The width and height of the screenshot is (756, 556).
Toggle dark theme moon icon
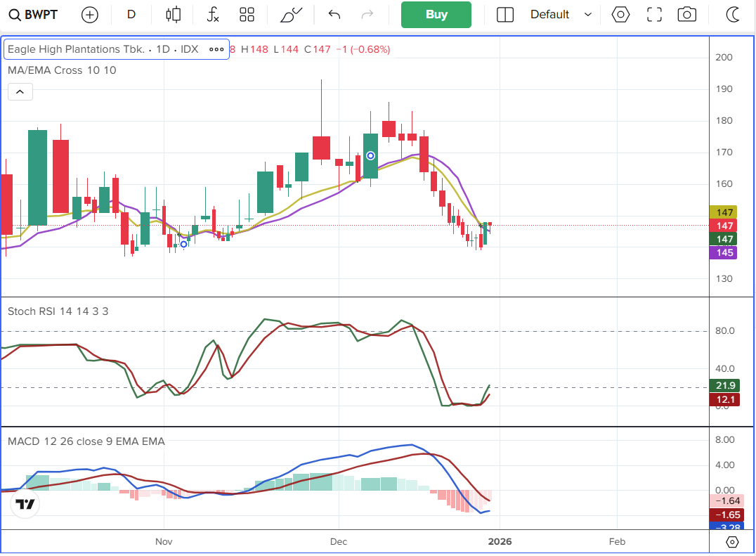pyautogui.click(x=733, y=14)
